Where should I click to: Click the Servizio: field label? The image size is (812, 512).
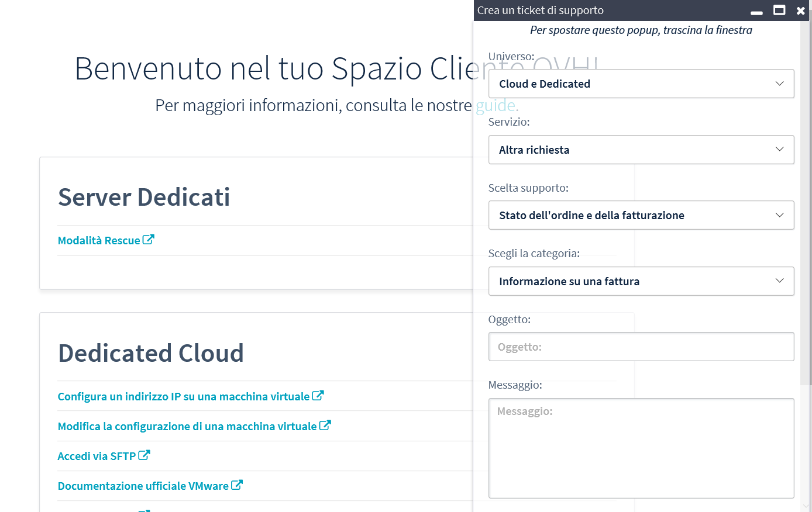(509, 122)
